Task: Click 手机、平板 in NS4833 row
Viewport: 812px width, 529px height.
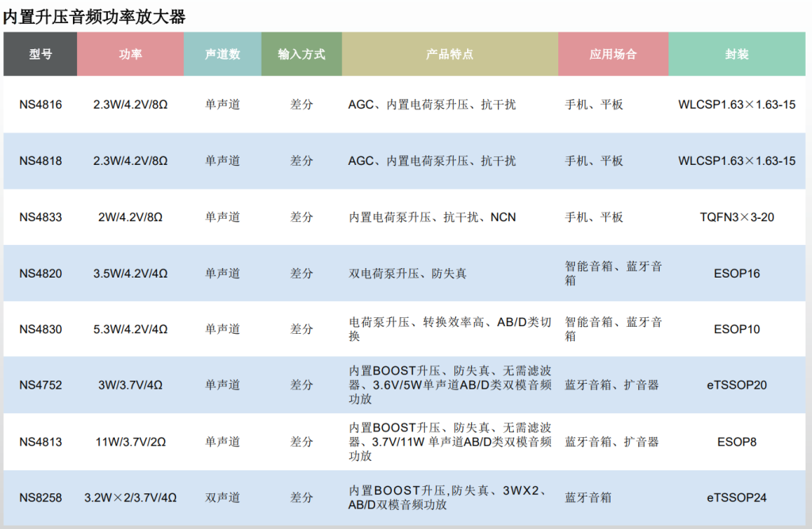Action: [593, 217]
